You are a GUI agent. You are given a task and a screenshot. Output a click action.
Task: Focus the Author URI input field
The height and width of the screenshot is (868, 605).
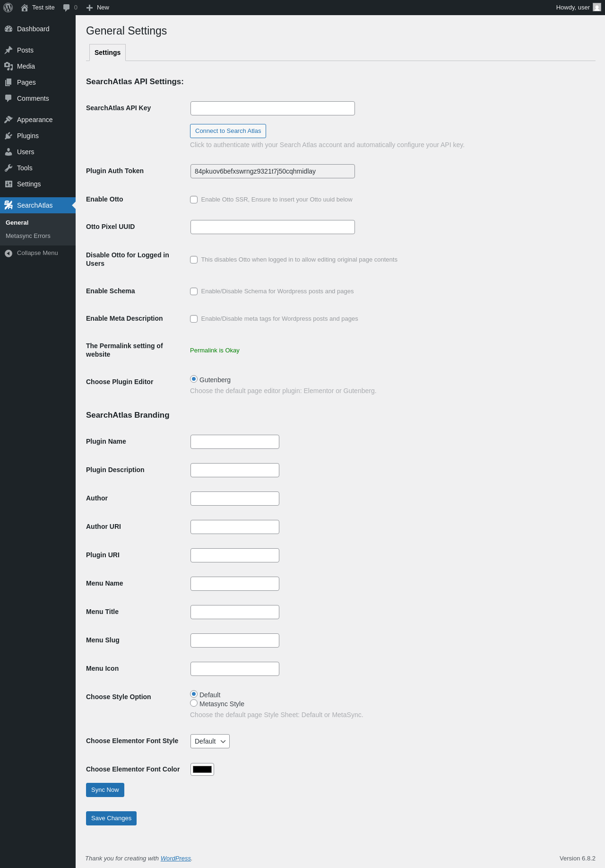235,527
